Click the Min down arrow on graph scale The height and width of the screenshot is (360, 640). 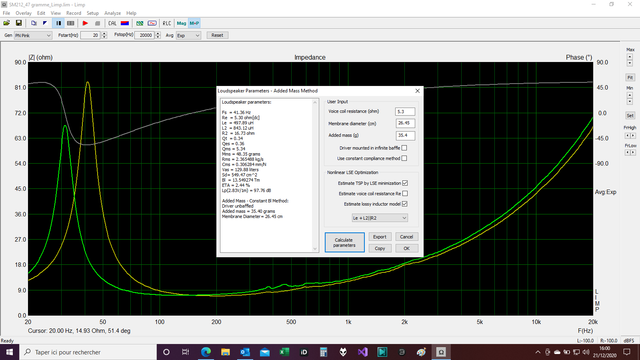coord(630,101)
